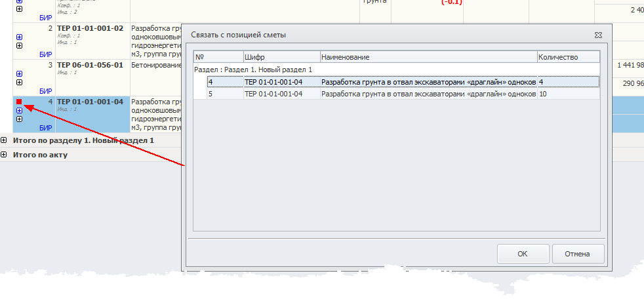Click blue plus icon in row 2
This screenshot has height=301, width=644.
click(x=19, y=37)
